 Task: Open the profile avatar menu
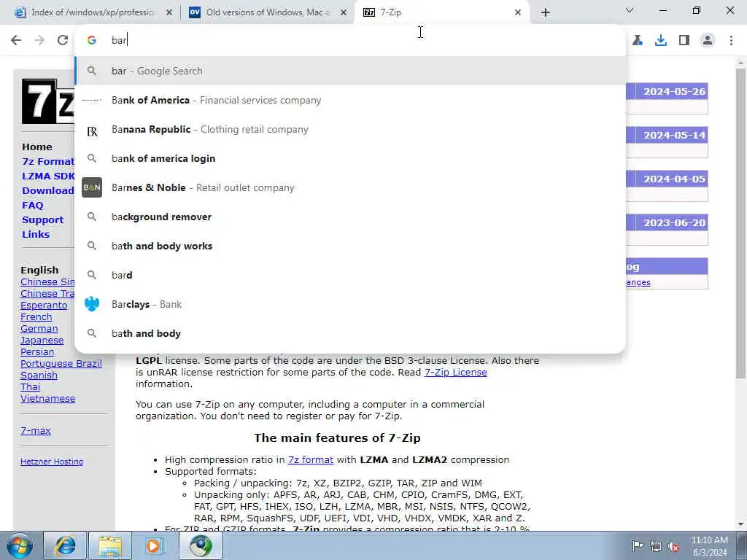click(708, 40)
